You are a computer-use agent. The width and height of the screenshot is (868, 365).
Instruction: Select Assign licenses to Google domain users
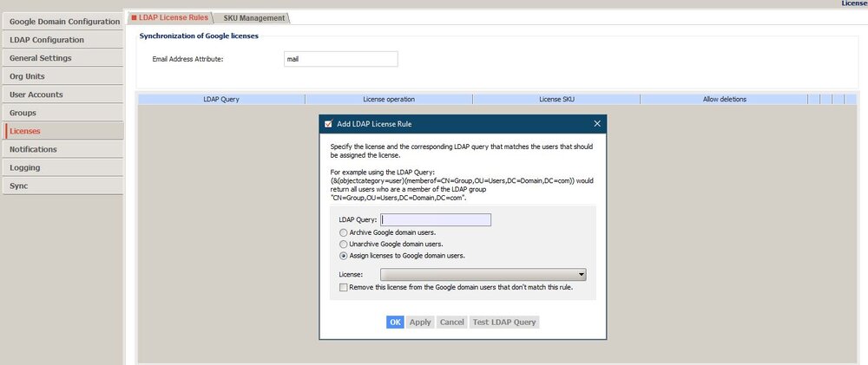tap(402, 256)
